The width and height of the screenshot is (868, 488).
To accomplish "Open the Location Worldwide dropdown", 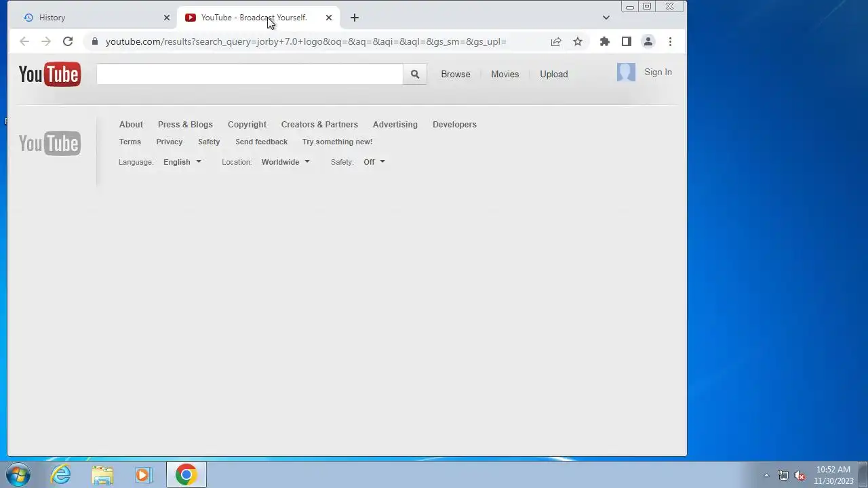I will [285, 162].
